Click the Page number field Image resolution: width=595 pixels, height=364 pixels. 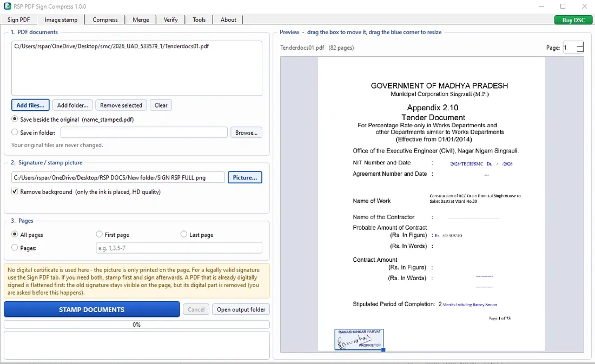point(570,48)
